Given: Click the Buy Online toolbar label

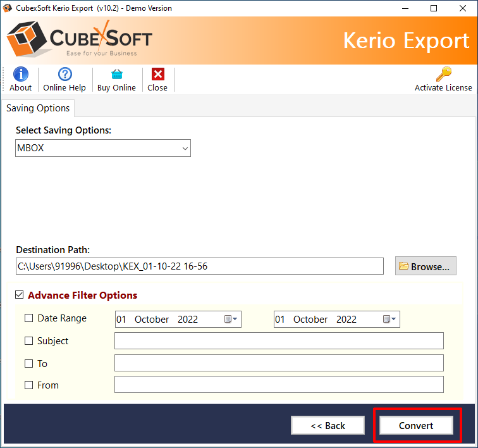Looking at the screenshot, I should [x=116, y=88].
